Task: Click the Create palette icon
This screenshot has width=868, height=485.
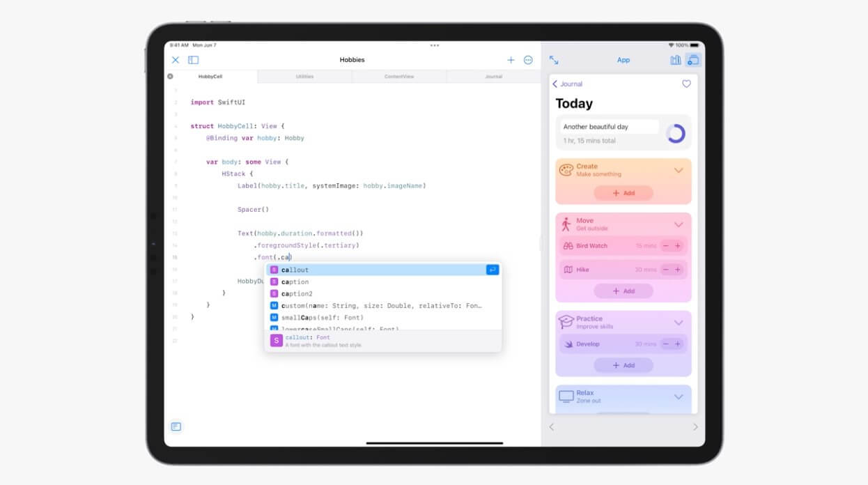Action: 566,170
